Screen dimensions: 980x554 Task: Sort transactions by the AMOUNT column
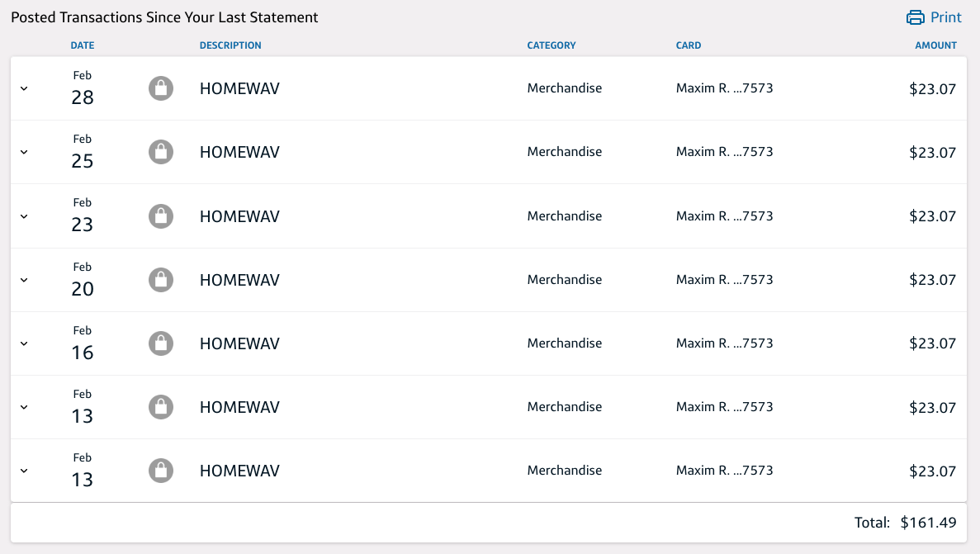[935, 45]
